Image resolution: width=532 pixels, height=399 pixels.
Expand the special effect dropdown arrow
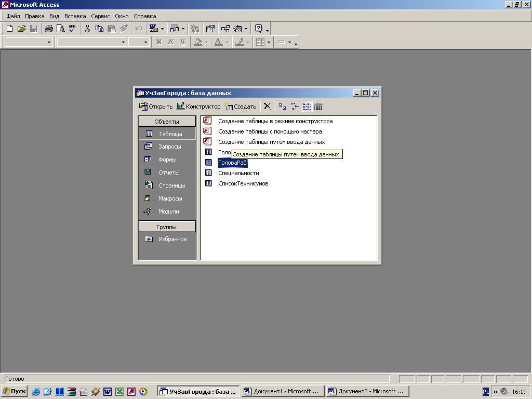coord(289,42)
